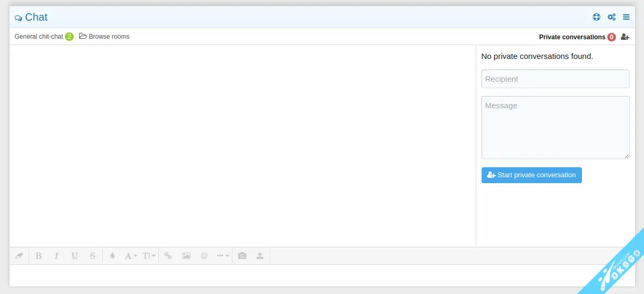Apply strikethrough formatting

click(x=92, y=256)
